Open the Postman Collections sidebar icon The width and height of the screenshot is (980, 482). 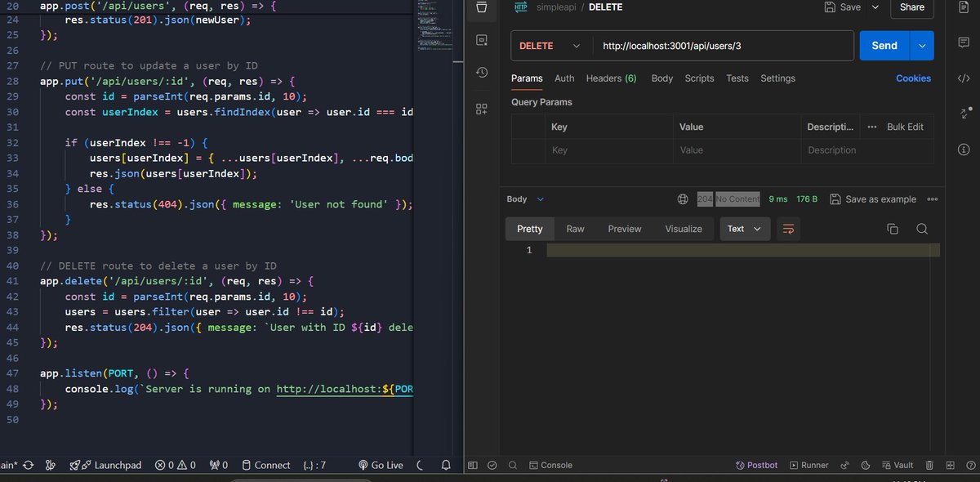coord(482,7)
